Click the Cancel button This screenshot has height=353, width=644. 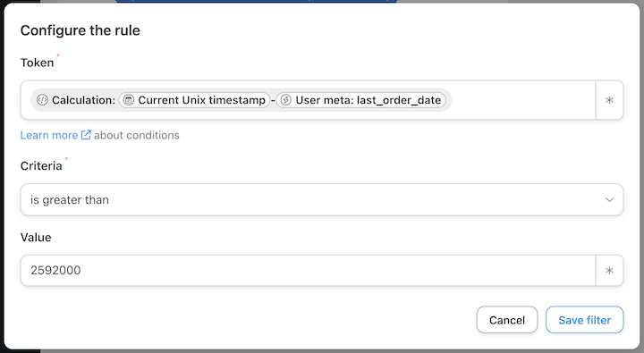point(507,320)
